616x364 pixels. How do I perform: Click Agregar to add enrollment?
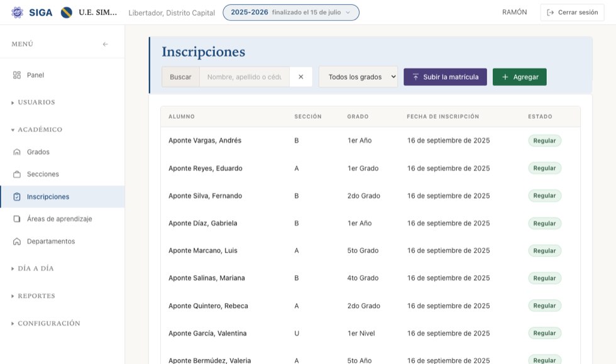pos(519,77)
